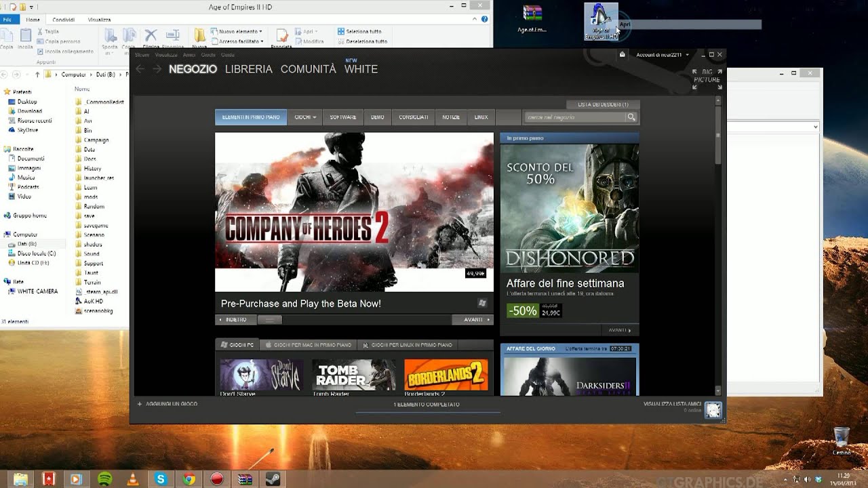Open the Darksiders II daily deal

[570, 376]
